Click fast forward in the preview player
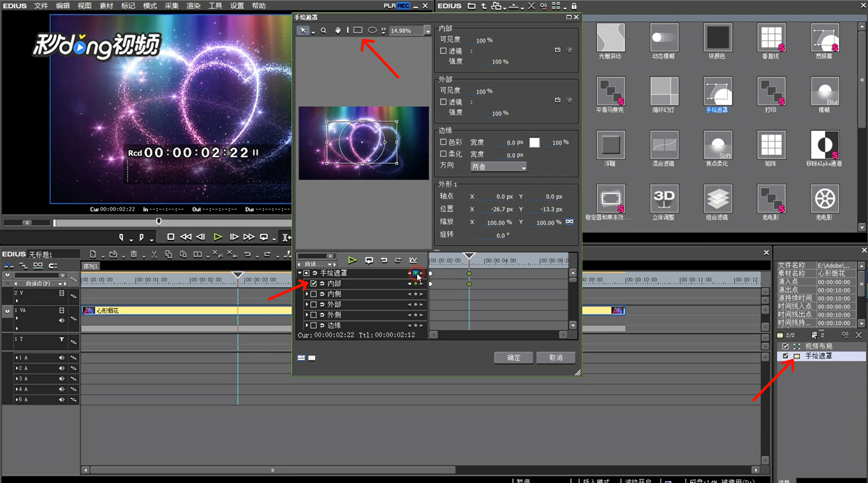 pos(249,237)
